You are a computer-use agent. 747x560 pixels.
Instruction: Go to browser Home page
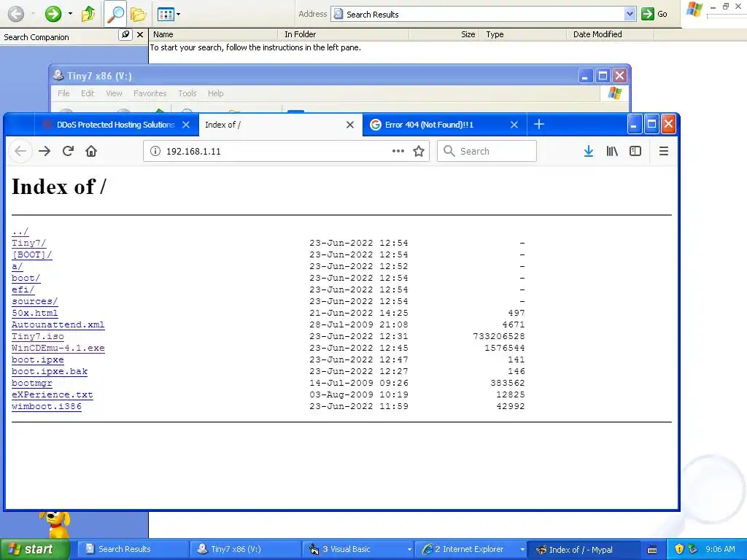point(91,151)
